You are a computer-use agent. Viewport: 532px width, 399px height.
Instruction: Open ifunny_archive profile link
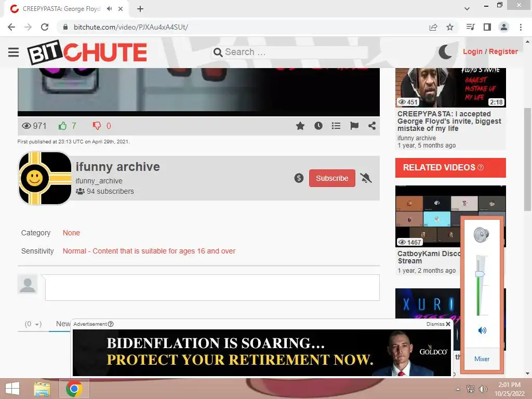pos(99,181)
